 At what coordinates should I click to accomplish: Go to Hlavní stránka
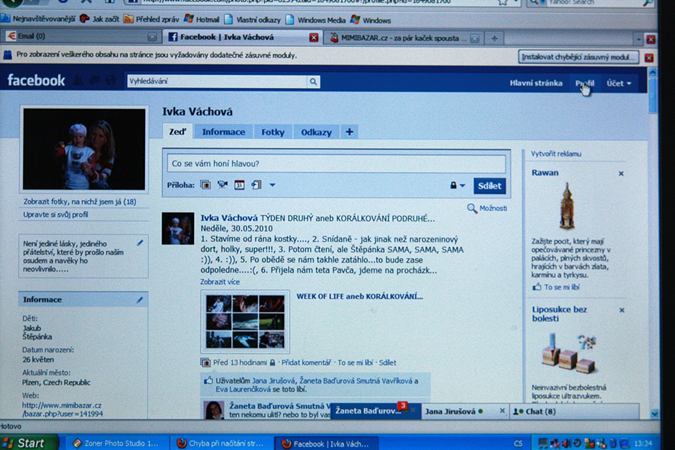[x=536, y=83]
